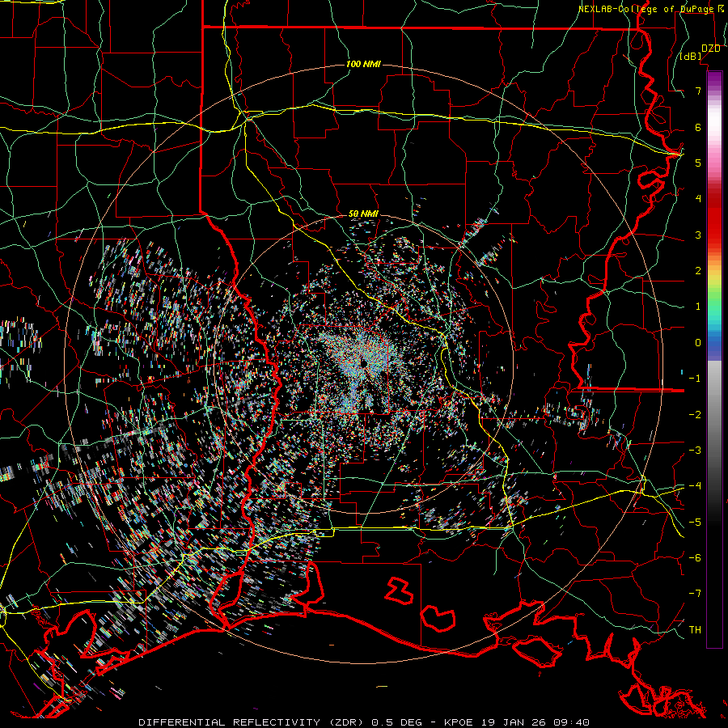728x728 pixels.
Task: Click the 7 dB tick on color scale
Action: coord(698,91)
